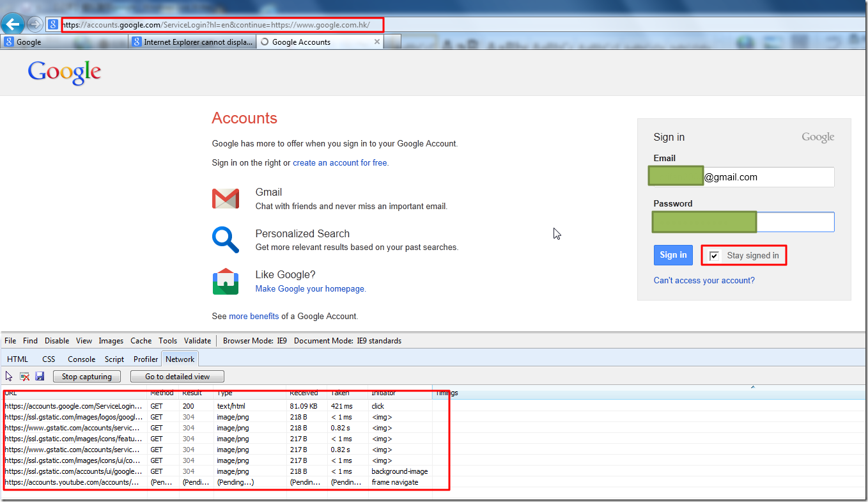Open the File menu in developer tools

(x=10, y=341)
